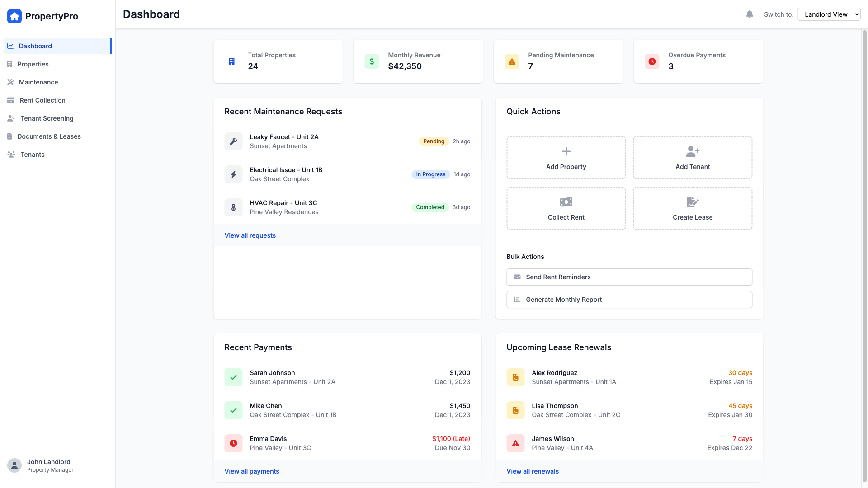The width and height of the screenshot is (868, 488).
Task: Click the Add Tenant person icon
Action: 693,151
